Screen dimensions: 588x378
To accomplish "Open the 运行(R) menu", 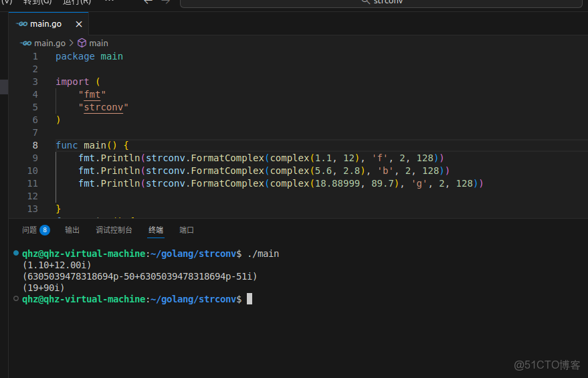I will (x=76, y=2).
